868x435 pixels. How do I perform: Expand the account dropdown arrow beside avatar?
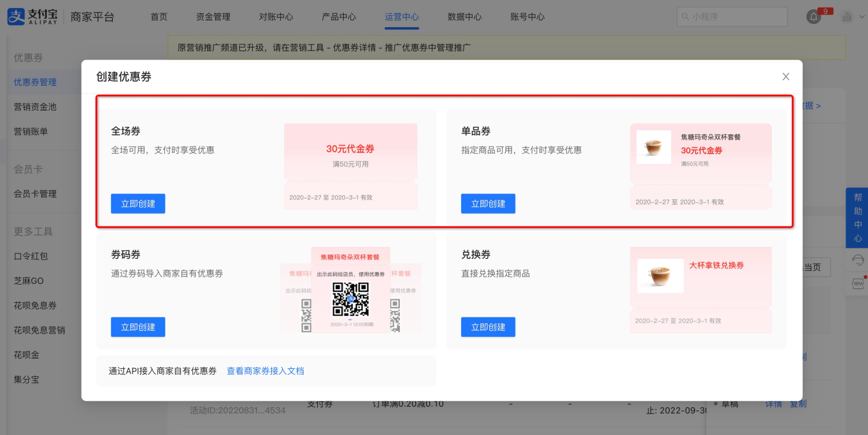(861, 17)
